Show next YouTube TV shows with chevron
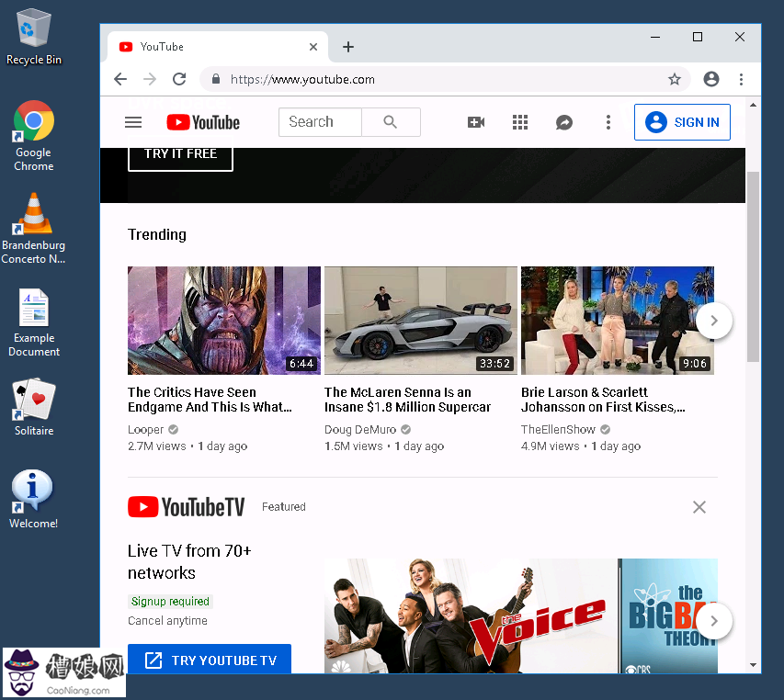The height and width of the screenshot is (700, 784). [714, 621]
